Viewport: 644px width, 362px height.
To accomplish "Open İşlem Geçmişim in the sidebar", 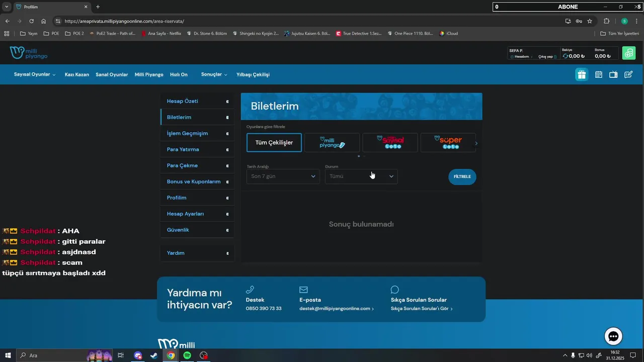I will [197, 133].
